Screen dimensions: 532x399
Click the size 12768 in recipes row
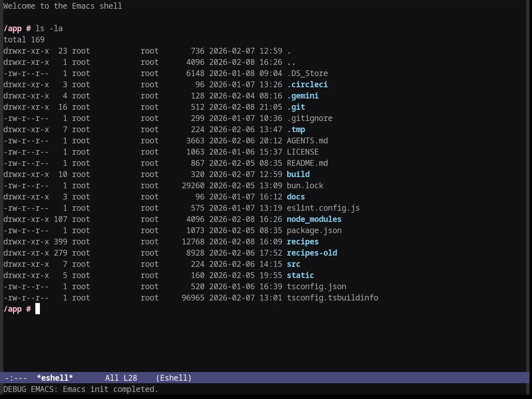193,241
